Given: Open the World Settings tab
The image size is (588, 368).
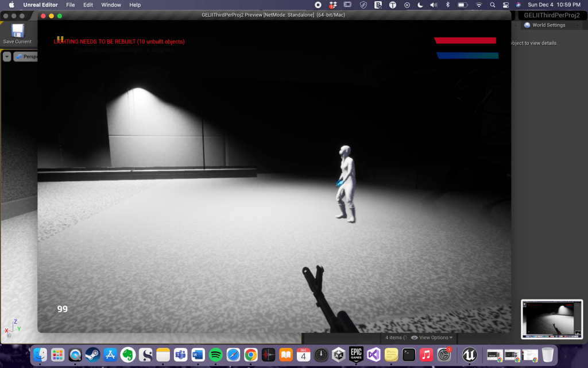Looking at the screenshot, I should [548, 25].
